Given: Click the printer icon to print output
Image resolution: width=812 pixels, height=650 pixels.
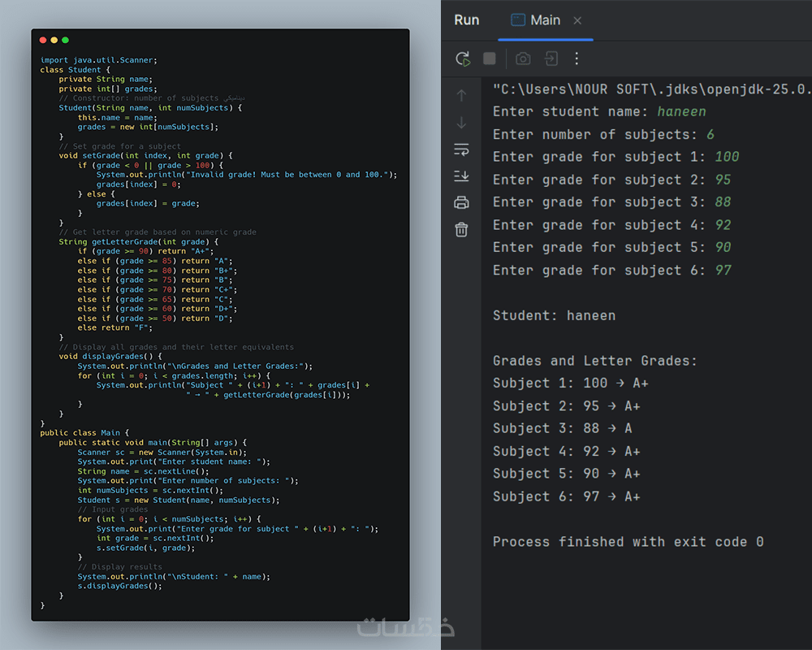Looking at the screenshot, I should pyautogui.click(x=461, y=203).
